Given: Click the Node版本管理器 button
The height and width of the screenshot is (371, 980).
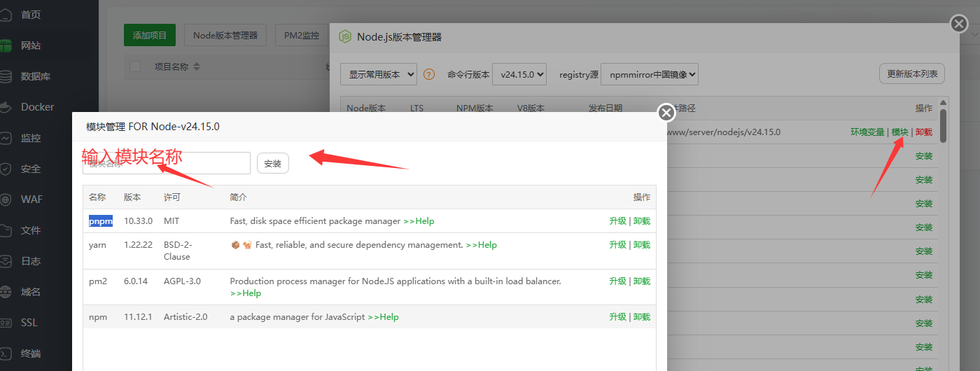Looking at the screenshot, I should (x=225, y=36).
